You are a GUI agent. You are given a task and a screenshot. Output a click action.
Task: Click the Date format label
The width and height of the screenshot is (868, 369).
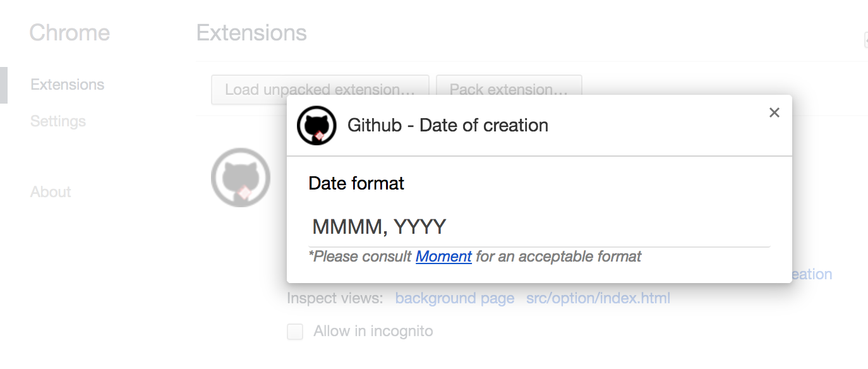coord(356,184)
